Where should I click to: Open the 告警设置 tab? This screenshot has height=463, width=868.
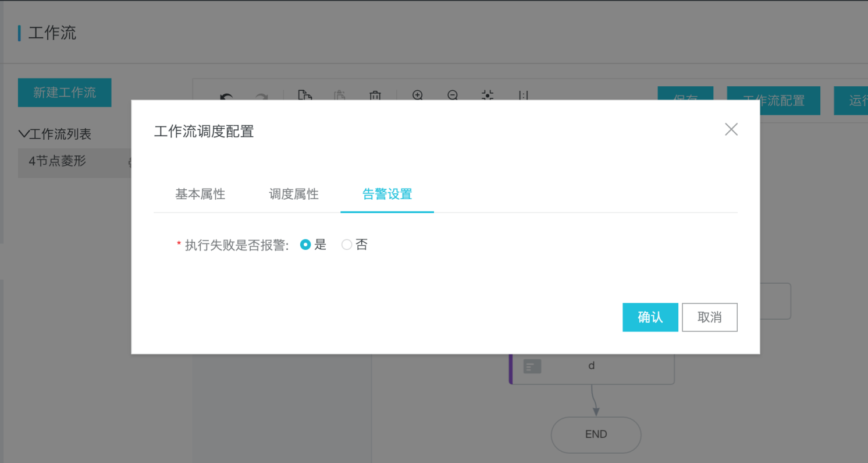pyautogui.click(x=387, y=195)
